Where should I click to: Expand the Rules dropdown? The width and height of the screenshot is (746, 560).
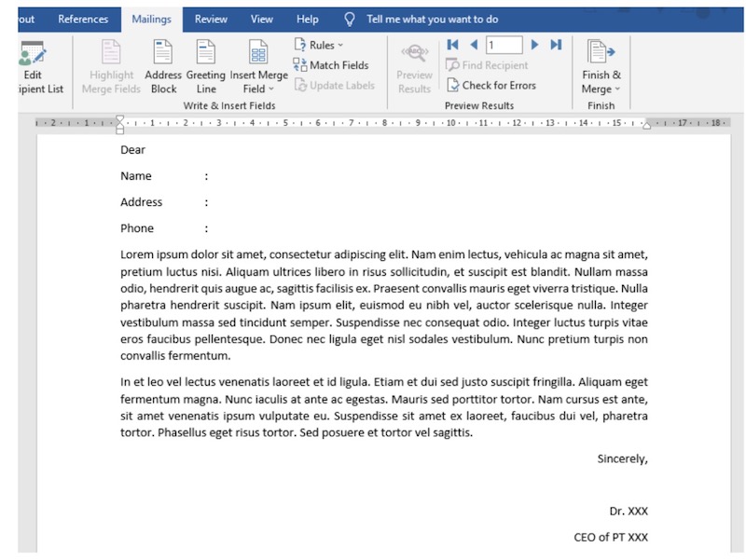(x=317, y=45)
